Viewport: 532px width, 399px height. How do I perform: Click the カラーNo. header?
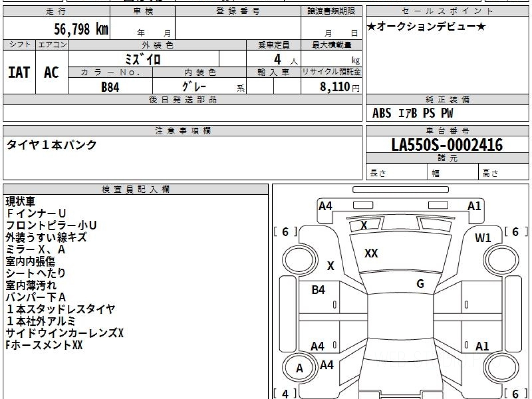110,72
